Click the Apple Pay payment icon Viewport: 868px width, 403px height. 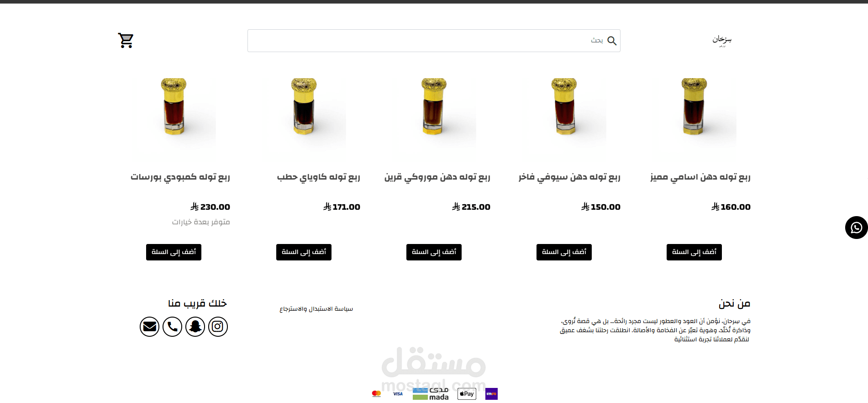[467, 394]
